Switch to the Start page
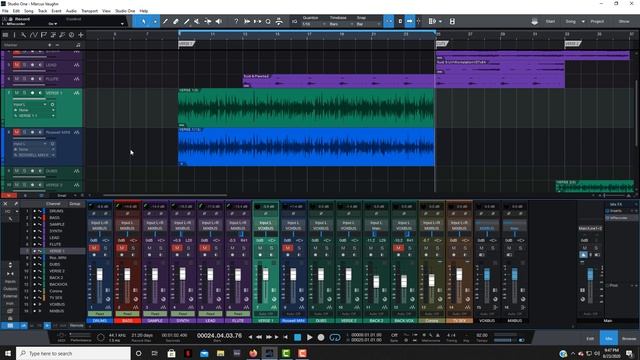 [x=550, y=21]
